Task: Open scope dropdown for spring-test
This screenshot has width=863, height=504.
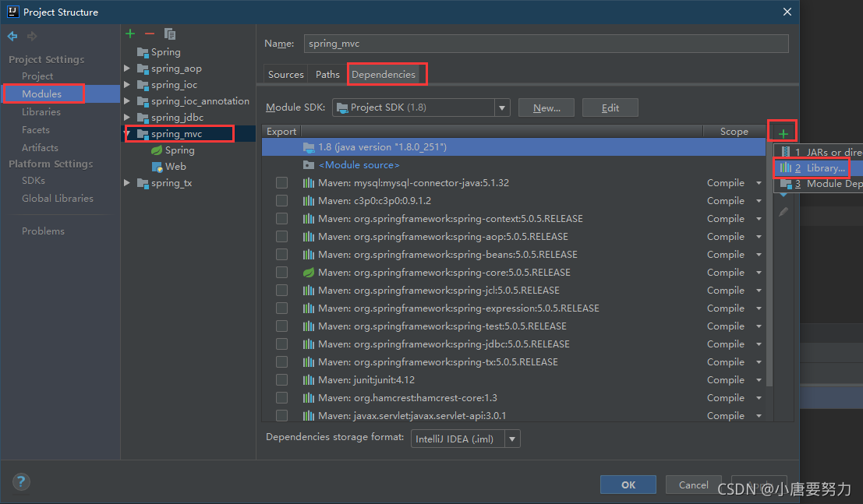Action: (759, 326)
